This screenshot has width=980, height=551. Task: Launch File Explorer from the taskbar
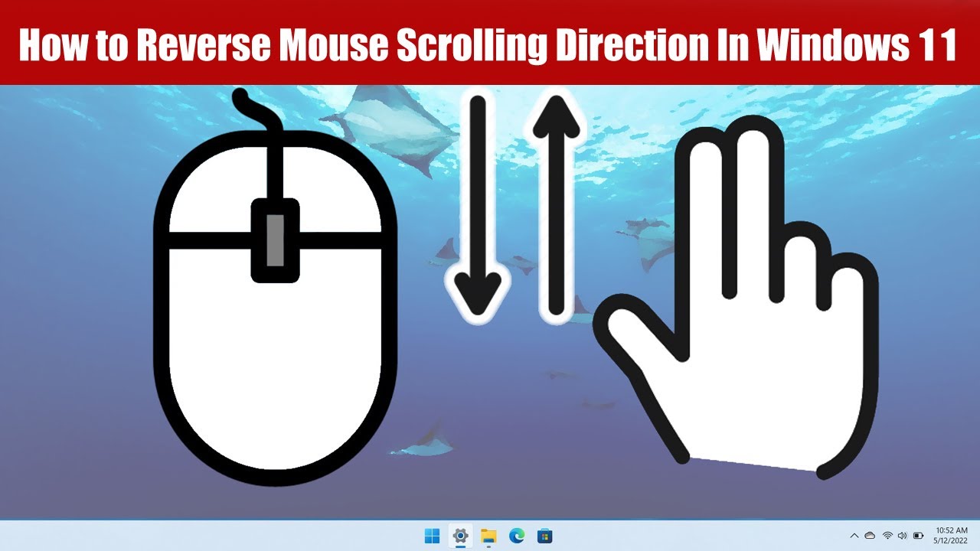[488, 536]
